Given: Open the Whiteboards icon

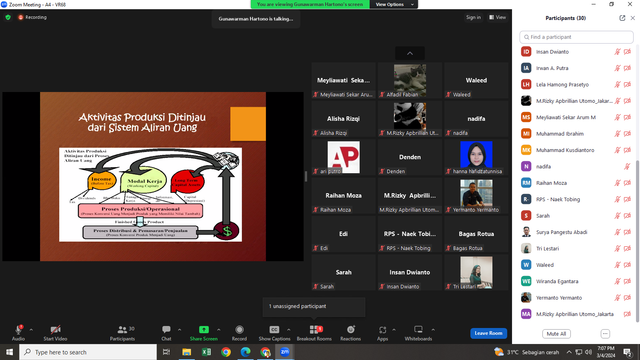Looking at the screenshot, I should coord(418,329).
